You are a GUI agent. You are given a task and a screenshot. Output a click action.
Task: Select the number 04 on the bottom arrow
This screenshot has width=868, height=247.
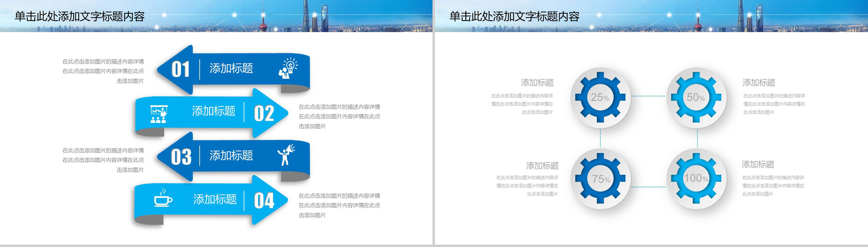click(x=264, y=201)
